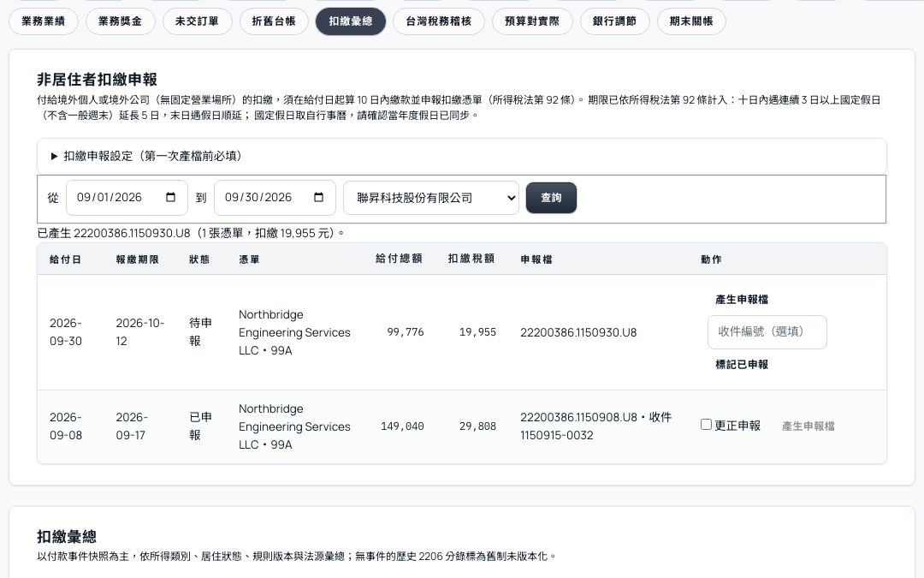Click the end date field 09/30/2026
Screen dimensions: 924x578
(x=275, y=198)
